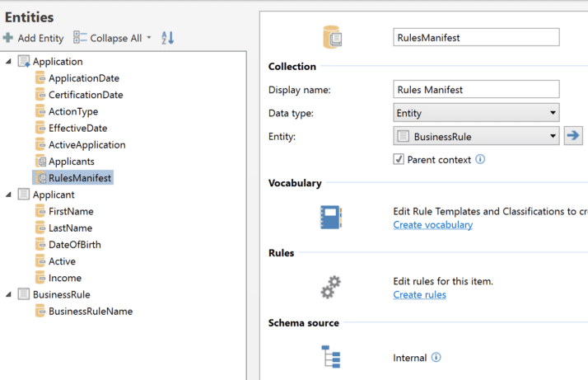This screenshot has width=588, height=380.
Task: Click the Rules gears icon
Action: pyautogui.click(x=330, y=288)
